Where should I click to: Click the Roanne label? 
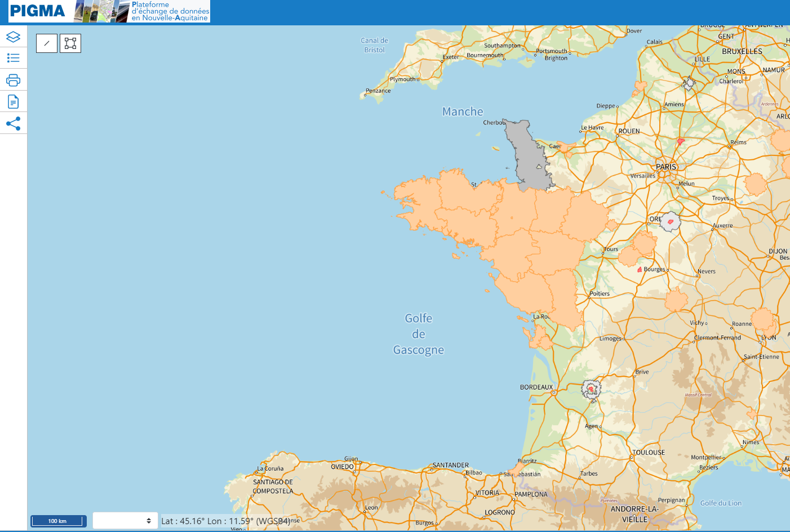coord(742,324)
